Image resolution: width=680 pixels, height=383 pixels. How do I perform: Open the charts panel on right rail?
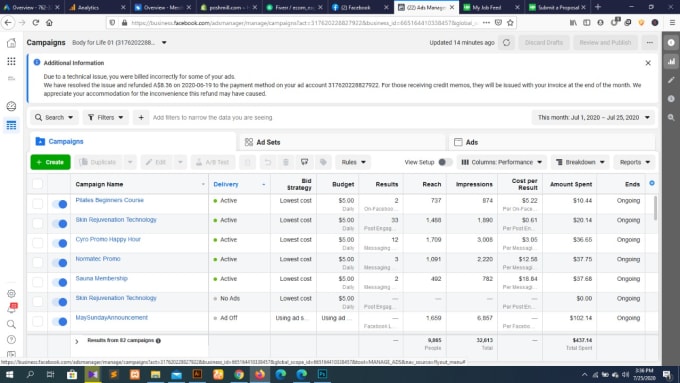(671, 61)
